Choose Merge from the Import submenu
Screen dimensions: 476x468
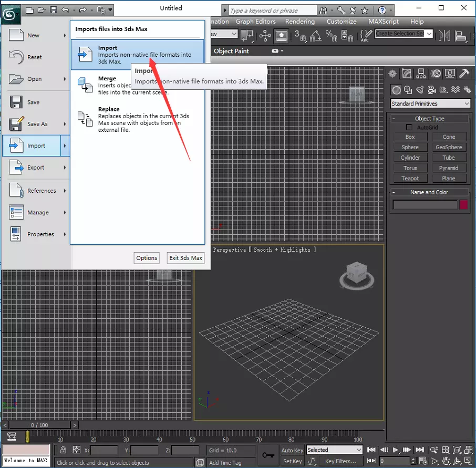tap(137, 86)
